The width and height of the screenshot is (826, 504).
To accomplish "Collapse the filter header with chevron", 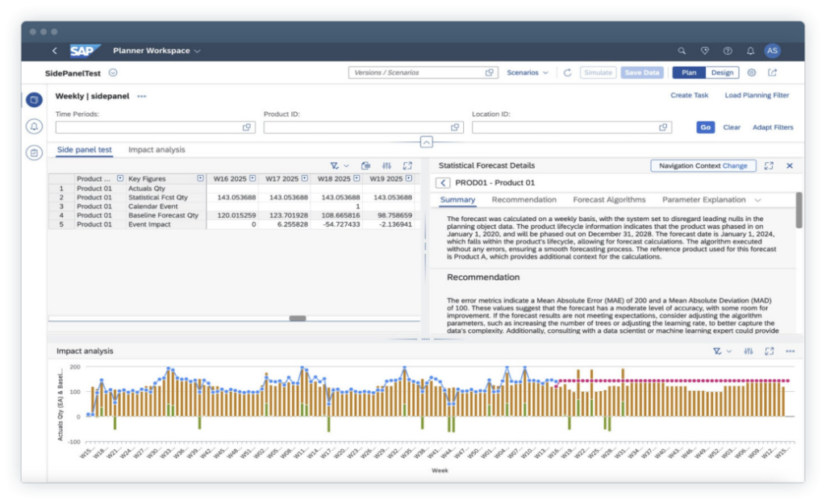I will pyautogui.click(x=426, y=142).
